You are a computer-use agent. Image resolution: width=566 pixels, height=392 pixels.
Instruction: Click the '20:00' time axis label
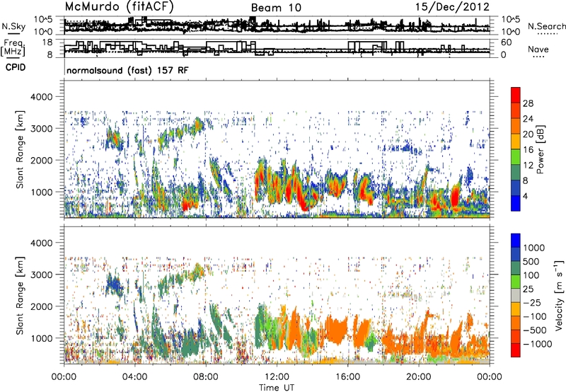[419, 377]
